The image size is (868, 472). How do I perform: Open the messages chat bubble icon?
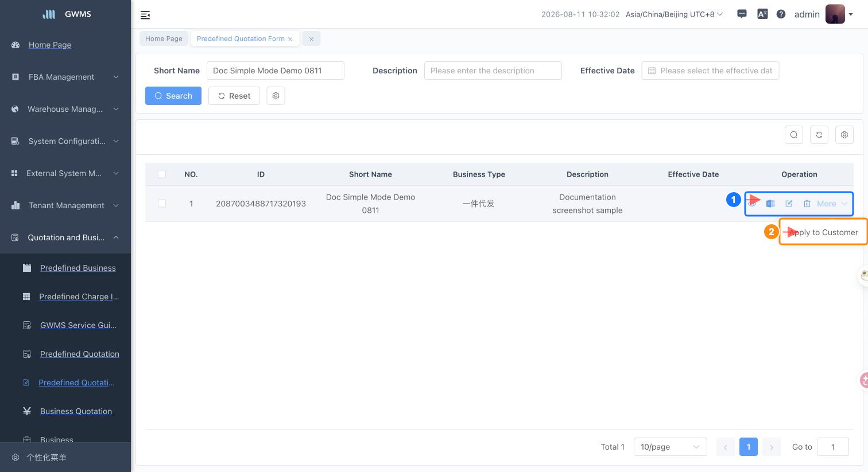coord(742,14)
